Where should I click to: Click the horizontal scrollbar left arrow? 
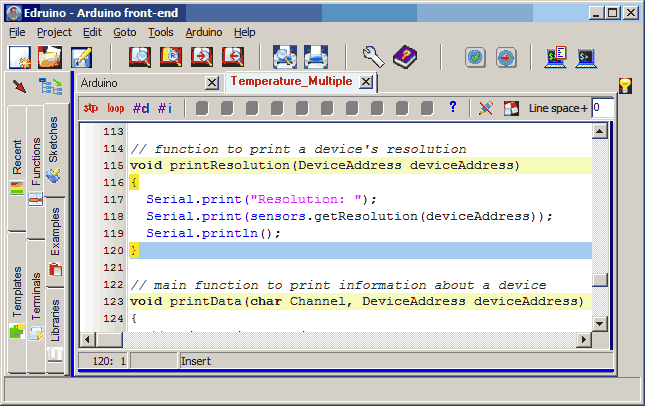tap(87, 340)
